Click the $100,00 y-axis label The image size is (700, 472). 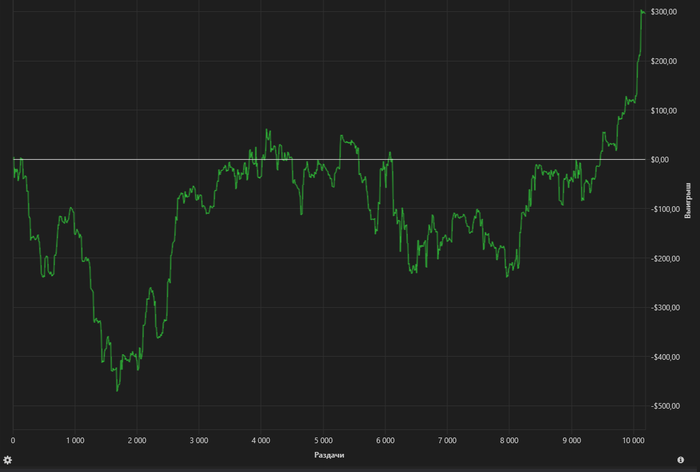click(663, 110)
